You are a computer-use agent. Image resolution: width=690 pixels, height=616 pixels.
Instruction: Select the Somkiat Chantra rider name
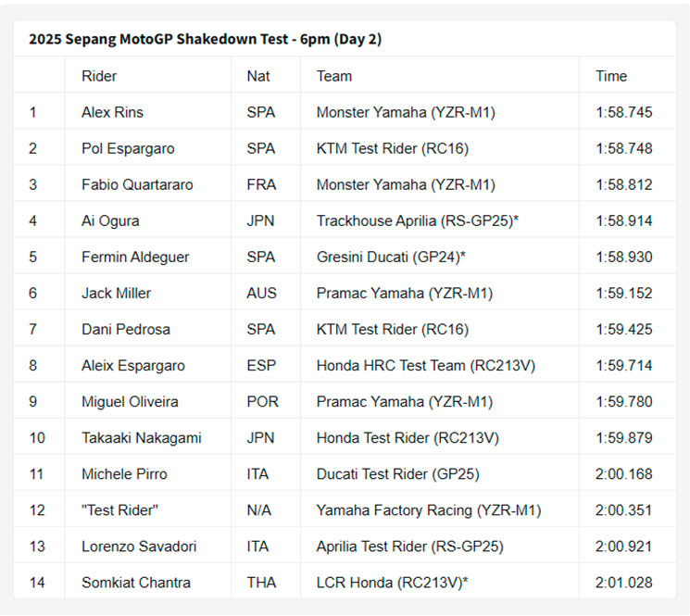pyautogui.click(x=136, y=582)
